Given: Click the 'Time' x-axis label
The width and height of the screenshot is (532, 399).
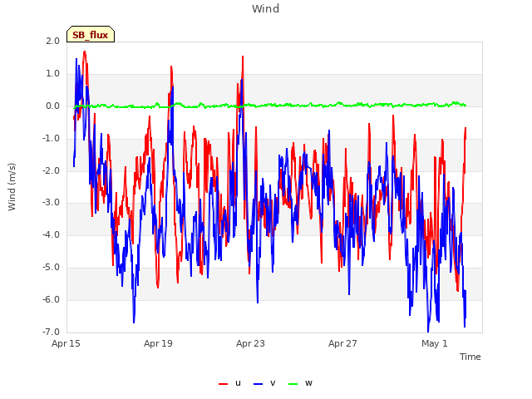Looking at the screenshot, I should (x=470, y=357).
